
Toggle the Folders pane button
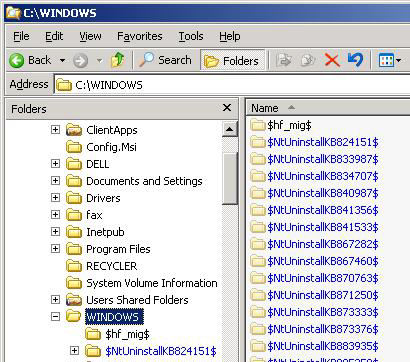point(232,61)
